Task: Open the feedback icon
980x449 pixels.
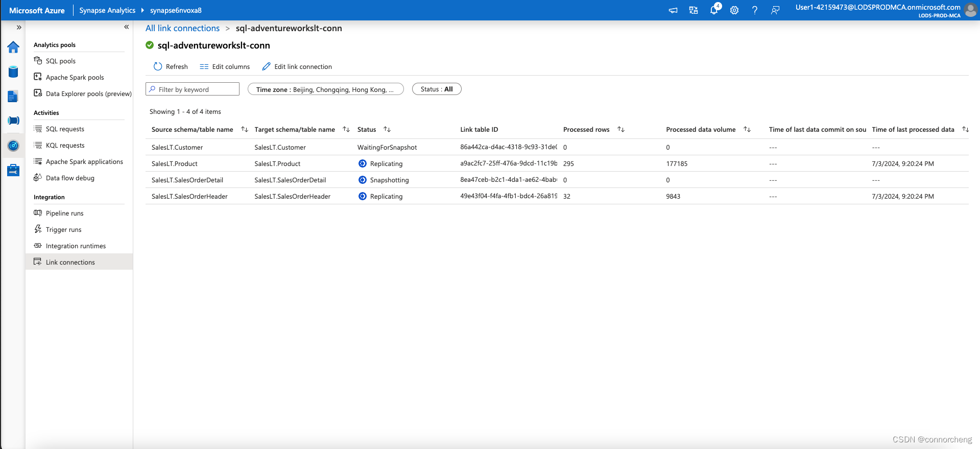Action: pyautogui.click(x=775, y=10)
